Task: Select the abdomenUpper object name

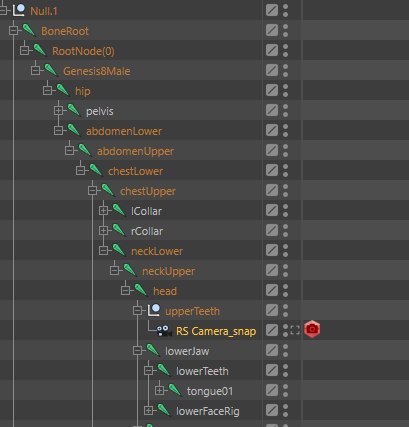Action: point(135,151)
